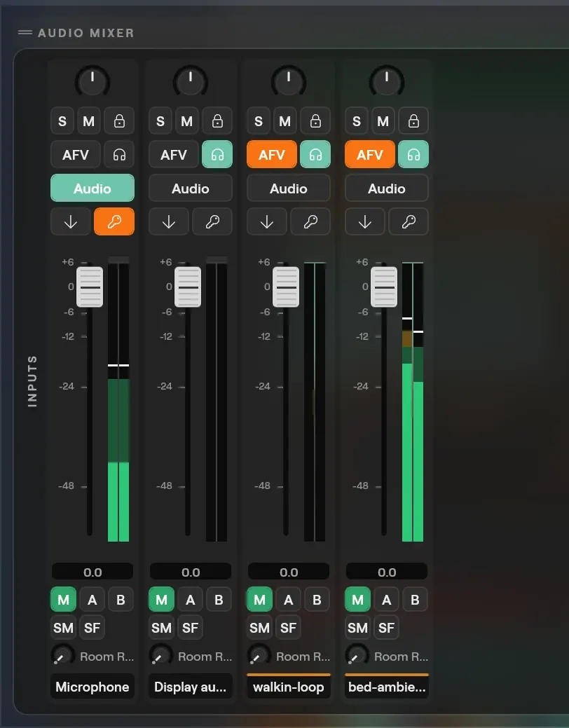
Task: Click the down arrow on walkin-loop channel
Action: [266, 222]
